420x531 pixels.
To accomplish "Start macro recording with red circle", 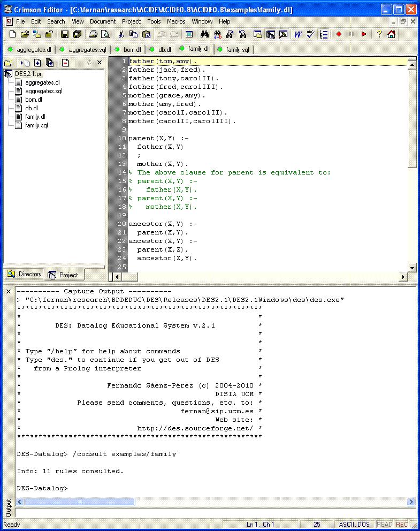I will click(x=339, y=34).
